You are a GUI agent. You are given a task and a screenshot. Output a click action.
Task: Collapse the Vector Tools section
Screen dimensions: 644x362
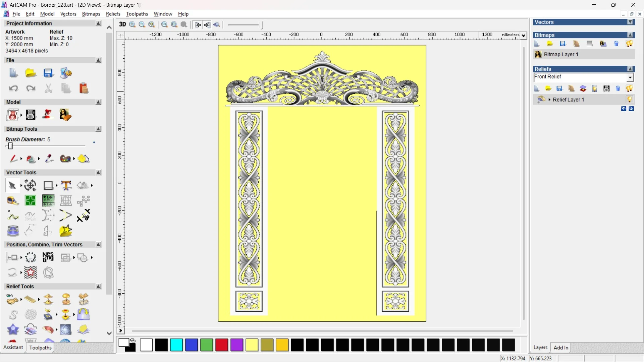point(98,172)
